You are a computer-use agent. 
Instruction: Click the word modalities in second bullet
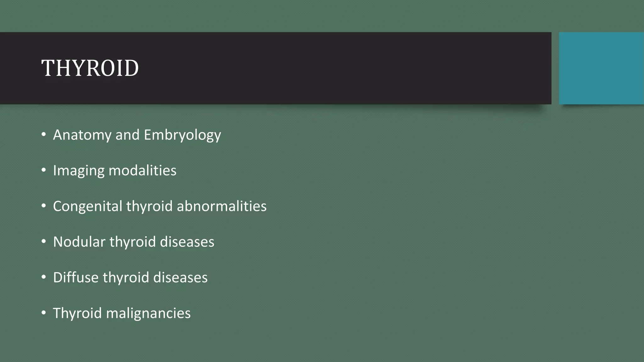[x=142, y=171]
